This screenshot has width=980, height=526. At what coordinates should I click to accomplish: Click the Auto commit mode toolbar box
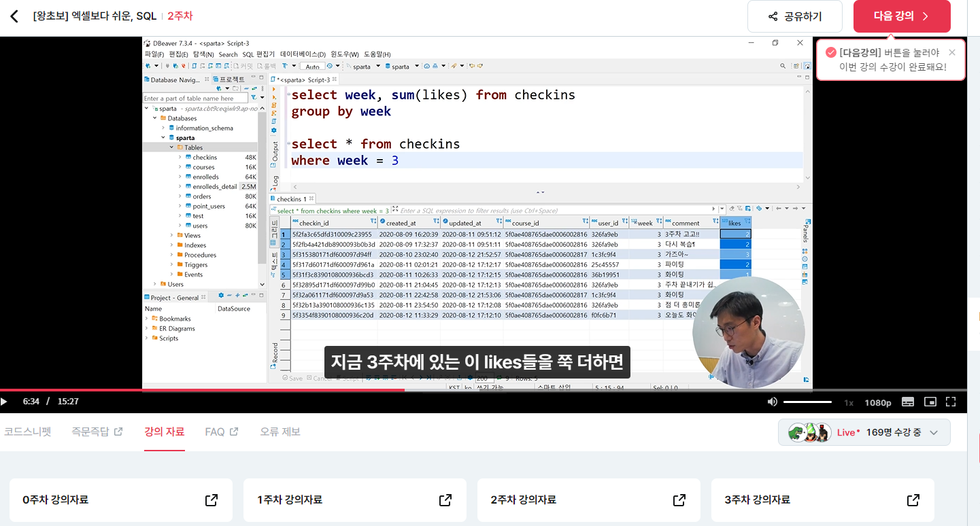click(312, 67)
